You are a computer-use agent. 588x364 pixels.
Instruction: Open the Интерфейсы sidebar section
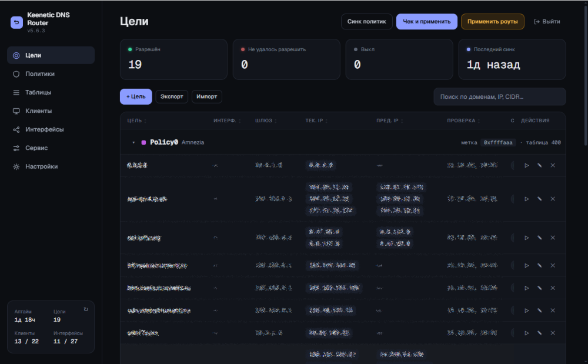click(51, 130)
